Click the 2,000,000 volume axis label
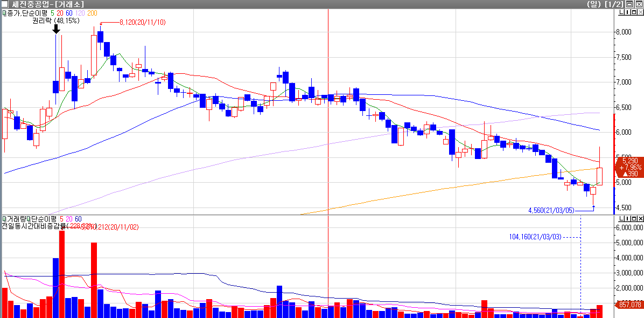 [631, 288]
